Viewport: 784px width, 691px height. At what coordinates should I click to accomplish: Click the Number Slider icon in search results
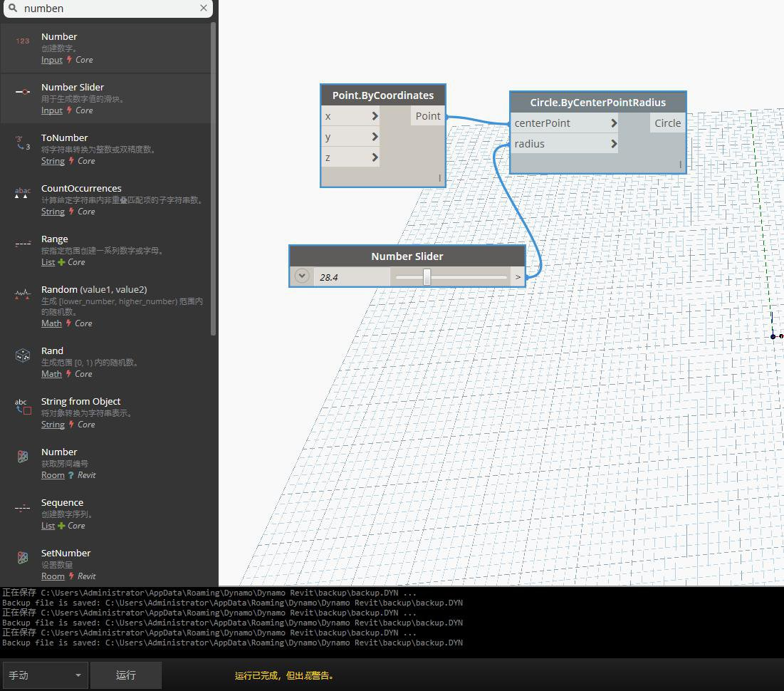click(x=23, y=92)
